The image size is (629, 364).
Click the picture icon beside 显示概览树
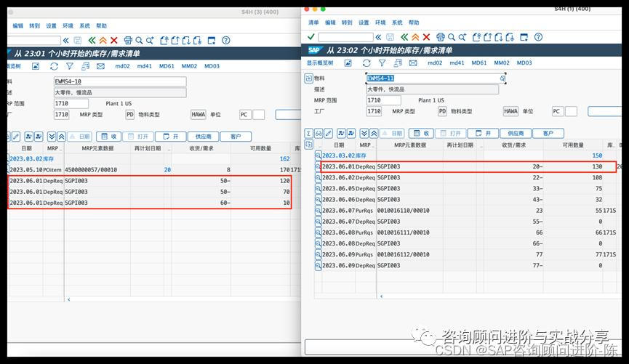(x=348, y=63)
